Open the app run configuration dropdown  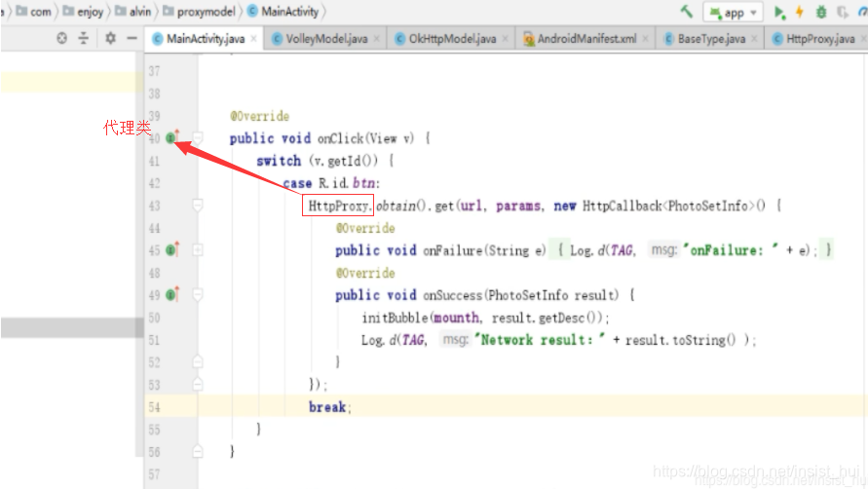[733, 13]
